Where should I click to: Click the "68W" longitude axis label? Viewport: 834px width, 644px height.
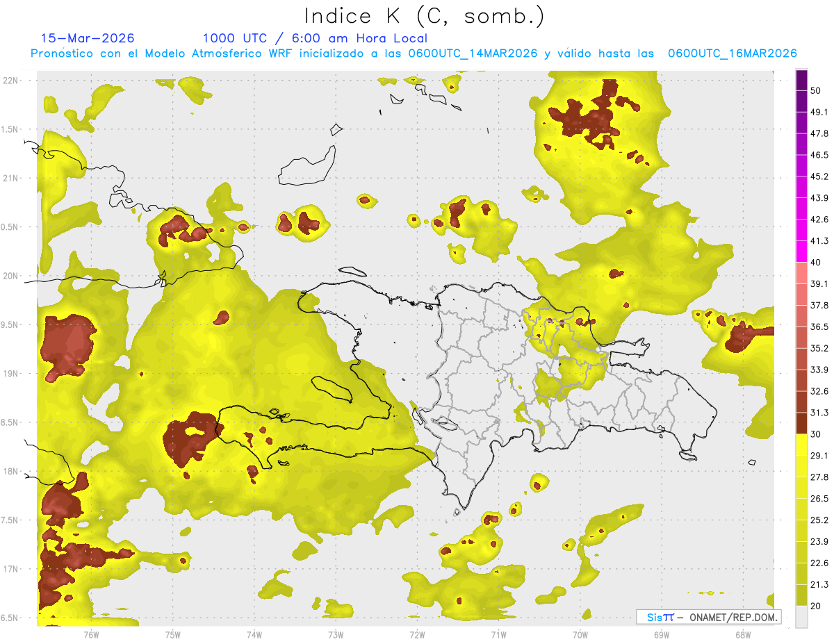pyautogui.click(x=743, y=634)
